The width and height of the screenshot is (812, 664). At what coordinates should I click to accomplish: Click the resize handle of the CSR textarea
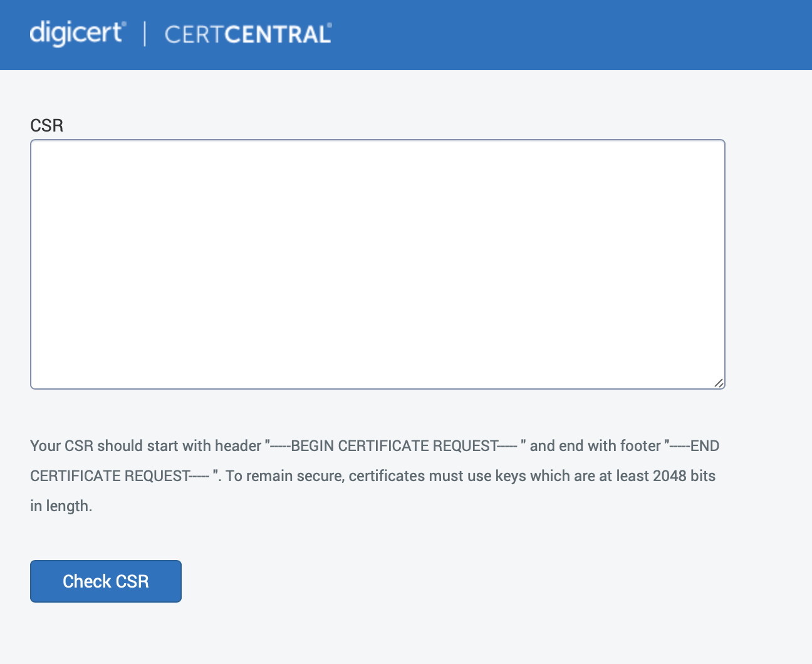point(719,384)
